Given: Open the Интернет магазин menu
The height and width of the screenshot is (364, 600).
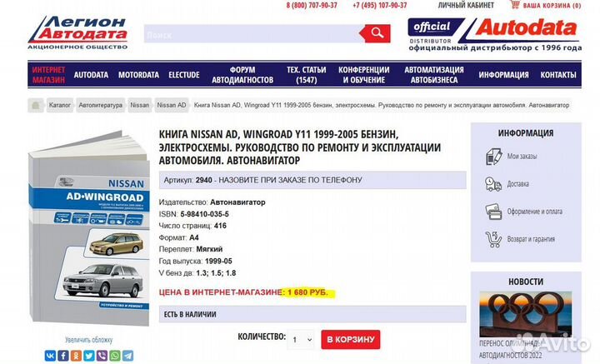Looking at the screenshot, I should point(48,75).
